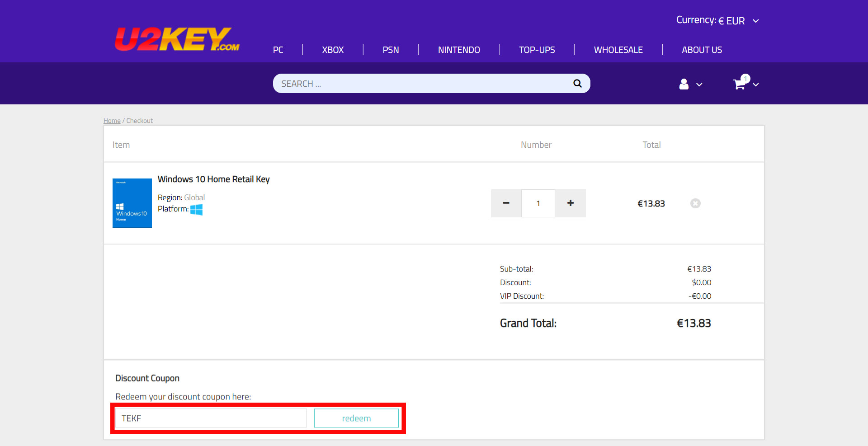Open the XBOX menu
Screen dimensions: 868x446
tap(333, 50)
